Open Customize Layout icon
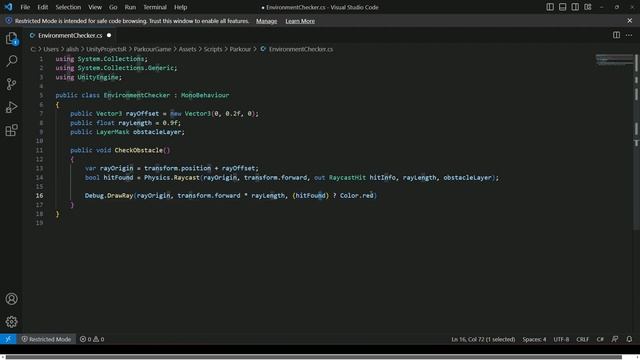The height and width of the screenshot is (360, 640). pyautogui.click(x=588, y=7)
